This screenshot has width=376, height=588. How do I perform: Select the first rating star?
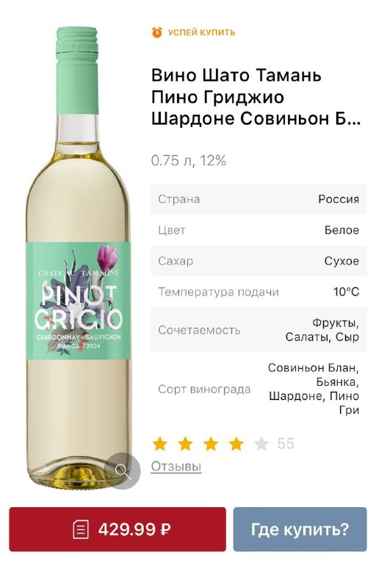160,444
